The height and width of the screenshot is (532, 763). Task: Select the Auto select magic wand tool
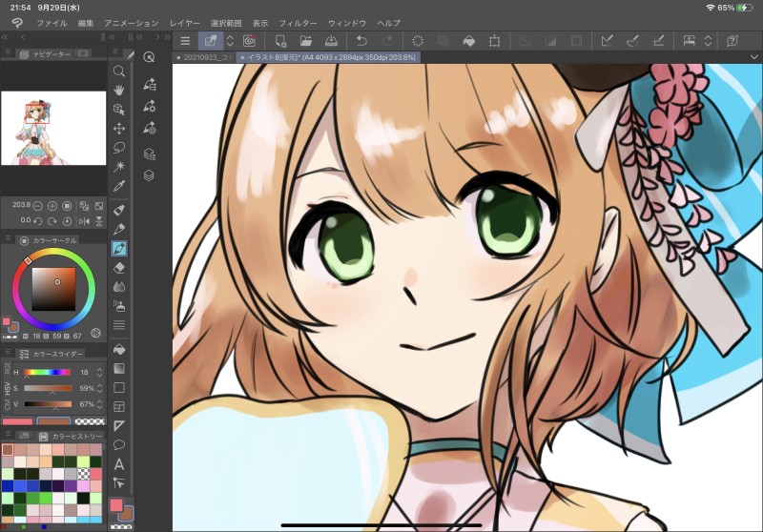point(118,166)
